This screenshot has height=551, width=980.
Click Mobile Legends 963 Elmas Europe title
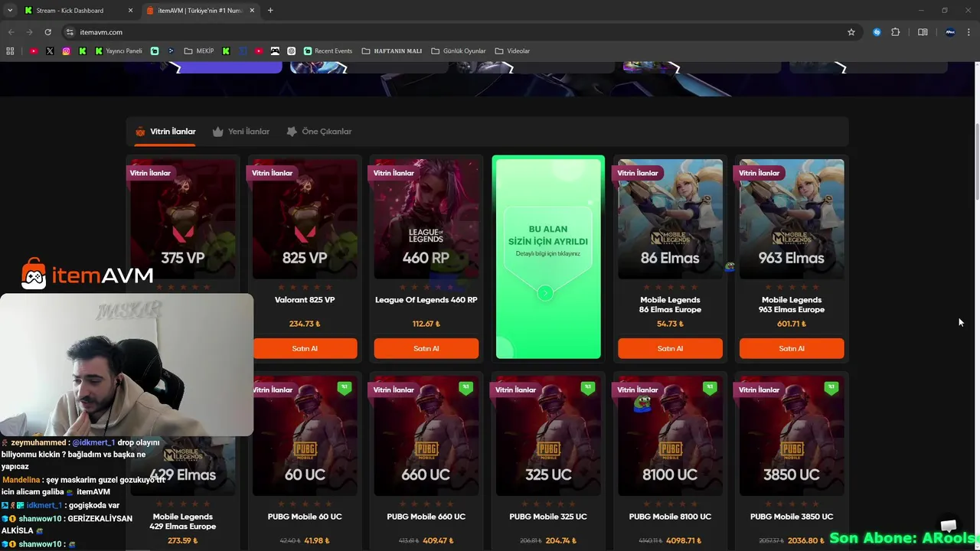tap(792, 305)
